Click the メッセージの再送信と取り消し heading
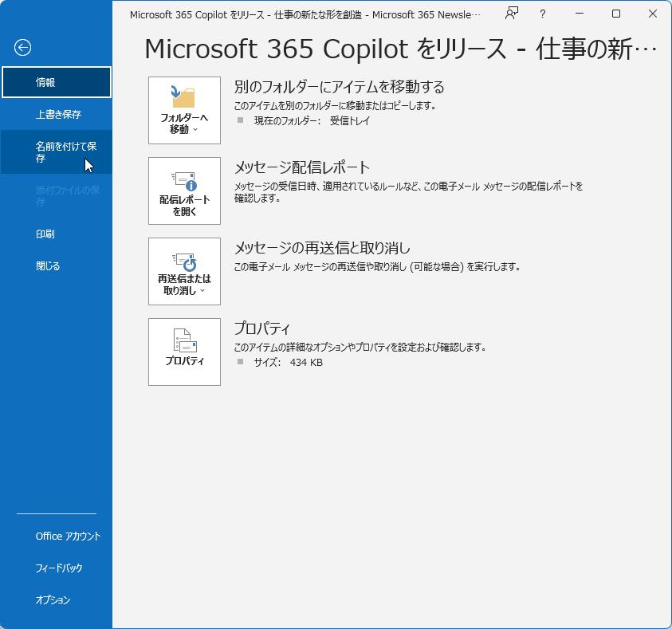This screenshot has width=672, height=629. tap(322, 248)
